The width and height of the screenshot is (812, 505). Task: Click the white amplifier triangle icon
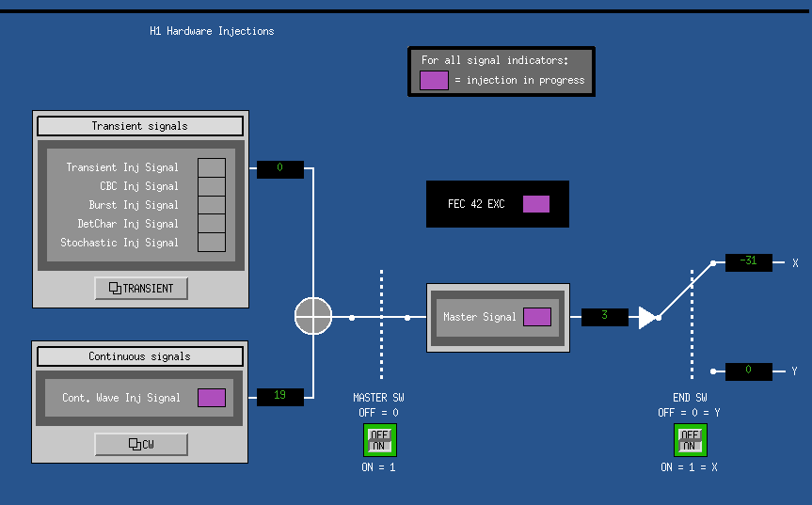pos(647,317)
